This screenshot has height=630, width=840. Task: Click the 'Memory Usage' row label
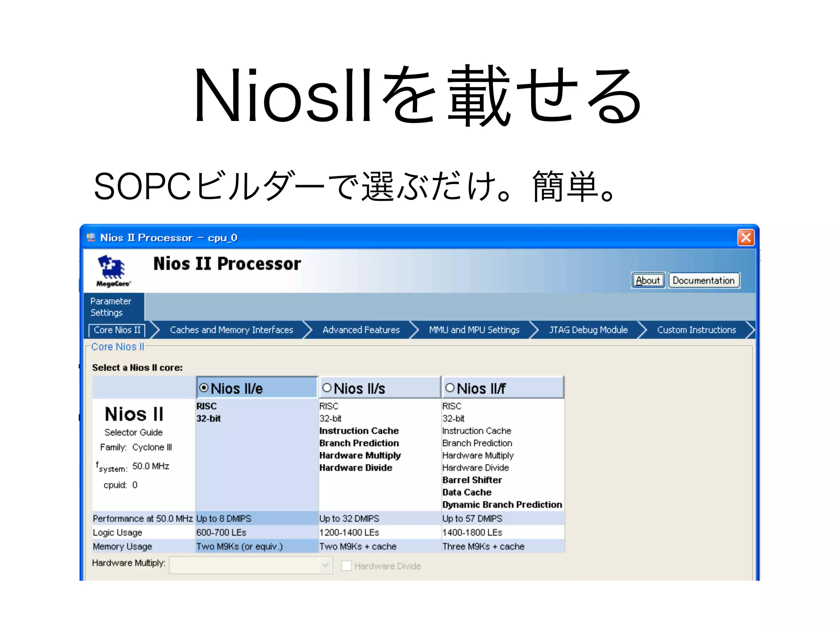pyautogui.click(x=122, y=546)
